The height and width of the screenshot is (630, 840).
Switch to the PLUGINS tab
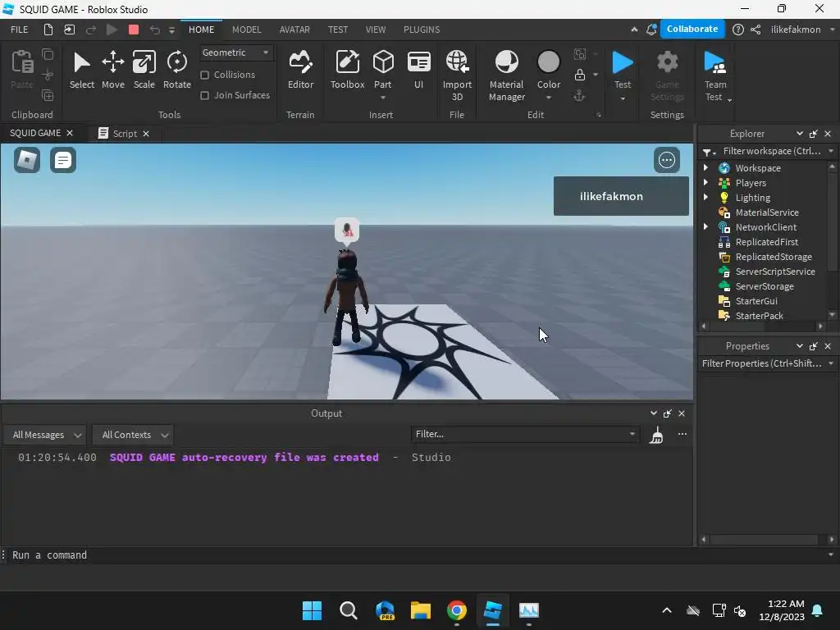[x=422, y=30]
